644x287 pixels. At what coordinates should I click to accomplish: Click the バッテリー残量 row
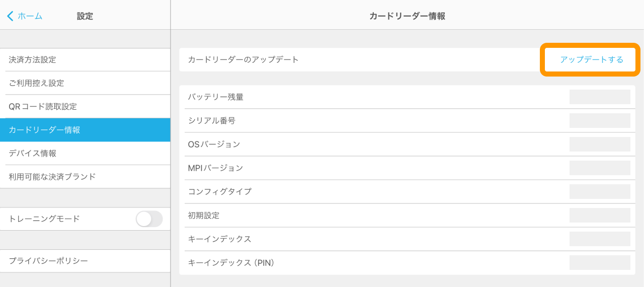372,97
